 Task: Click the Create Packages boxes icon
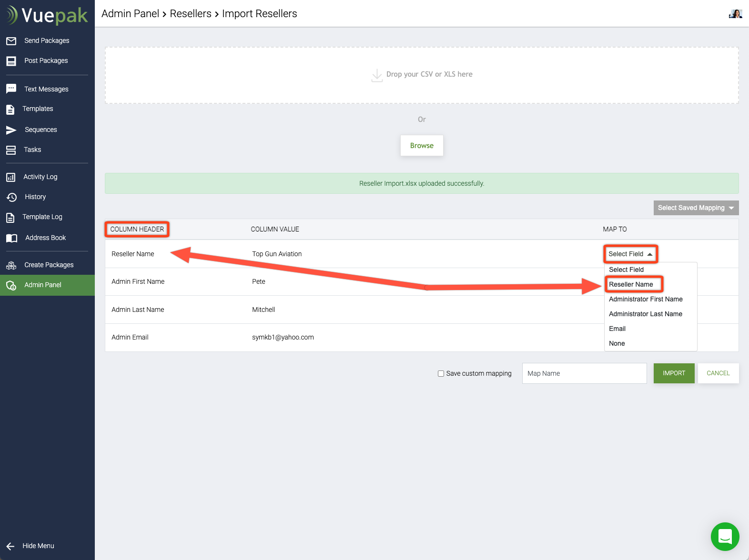(11, 265)
